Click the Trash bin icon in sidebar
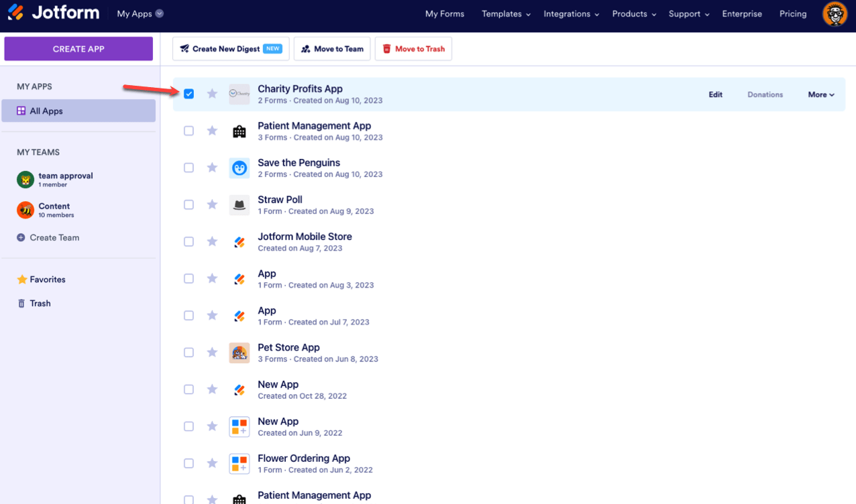 pyautogui.click(x=21, y=304)
